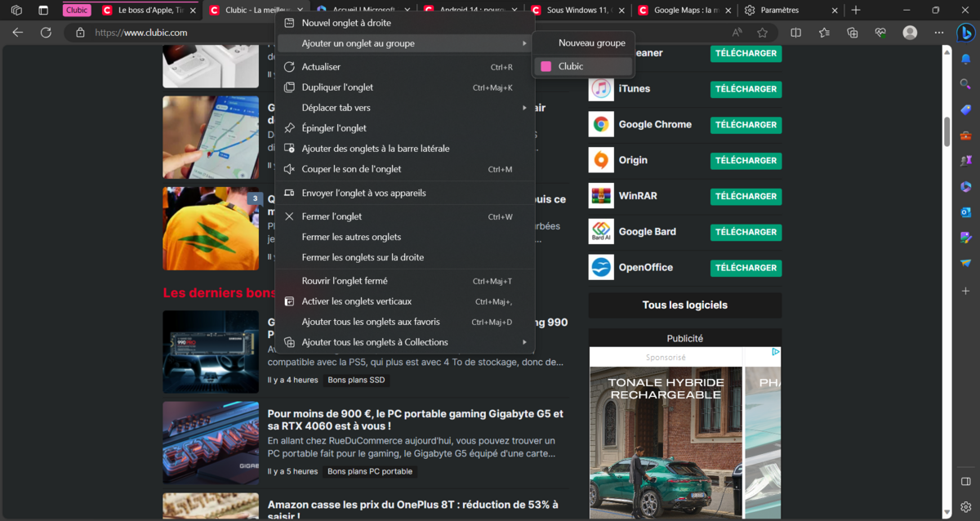Enable "Activer les onglets verticaux"
The image size is (980, 521).
405,301
